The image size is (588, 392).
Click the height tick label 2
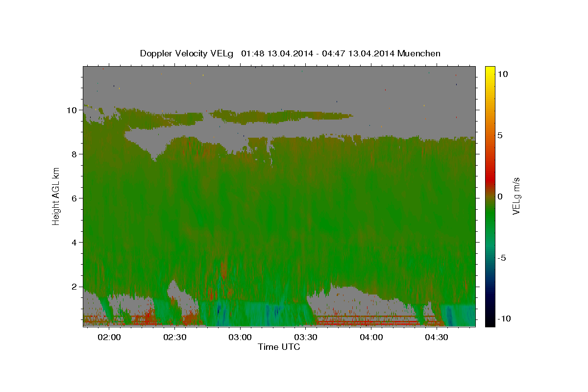point(75,286)
